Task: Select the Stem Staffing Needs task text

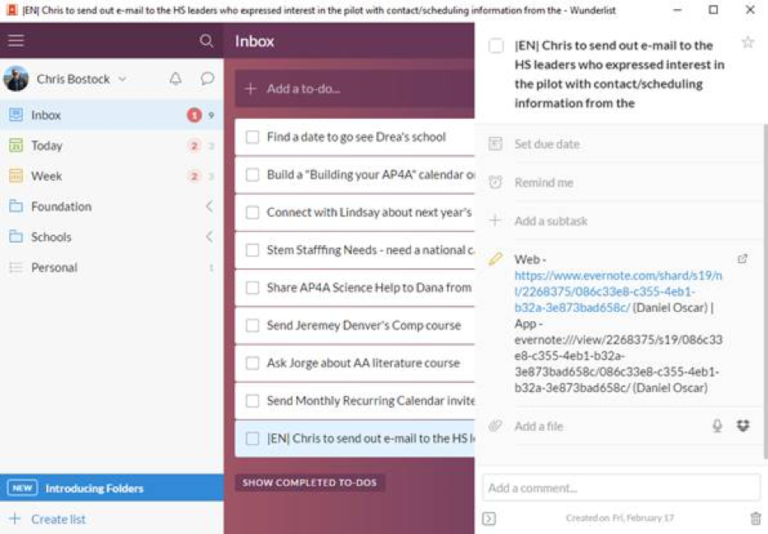Action: click(x=370, y=250)
